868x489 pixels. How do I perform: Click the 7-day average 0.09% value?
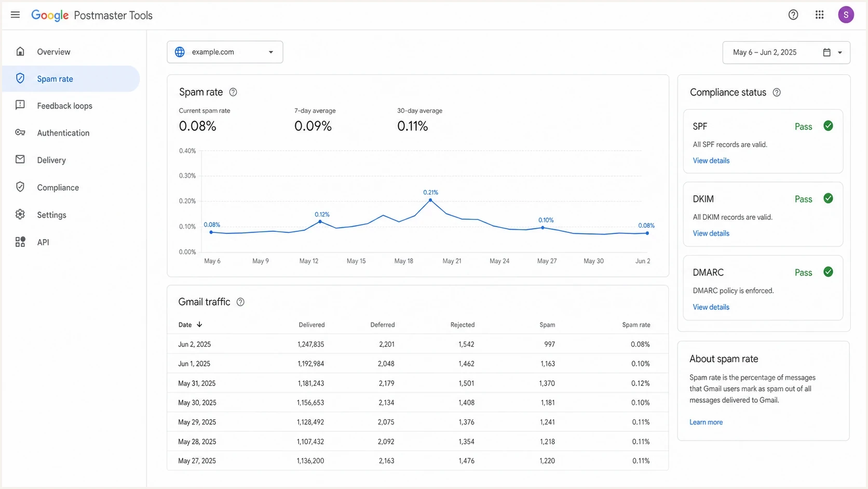(313, 126)
